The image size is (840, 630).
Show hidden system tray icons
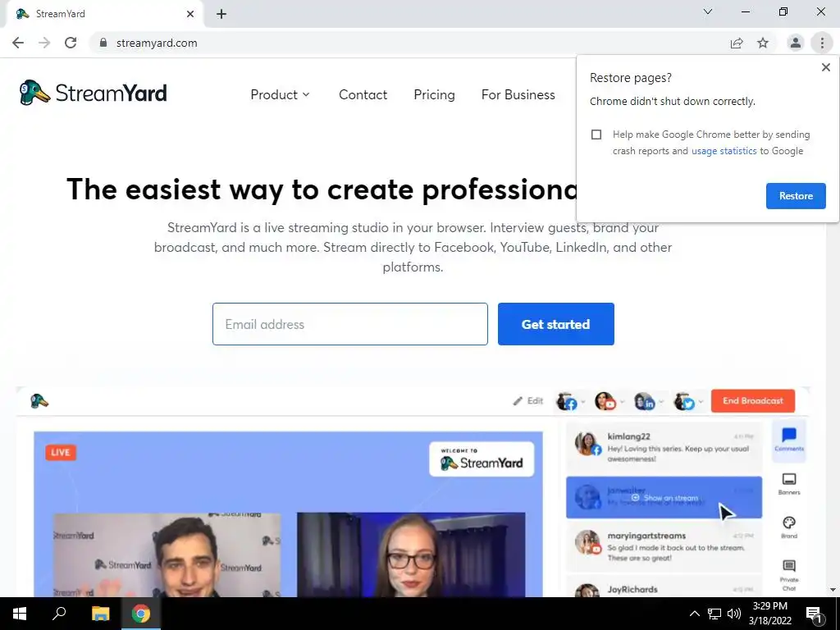(x=694, y=614)
